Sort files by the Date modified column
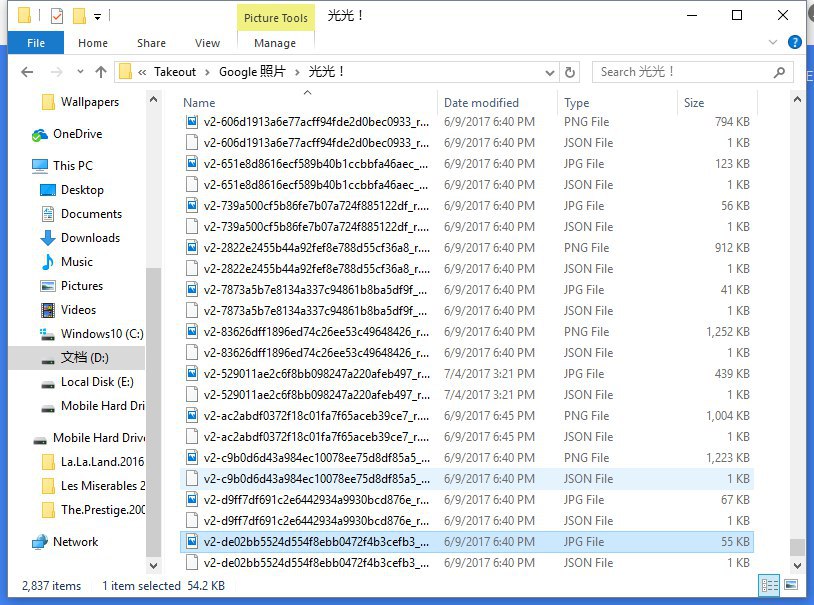The height and width of the screenshot is (605, 814). pos(481,102)
